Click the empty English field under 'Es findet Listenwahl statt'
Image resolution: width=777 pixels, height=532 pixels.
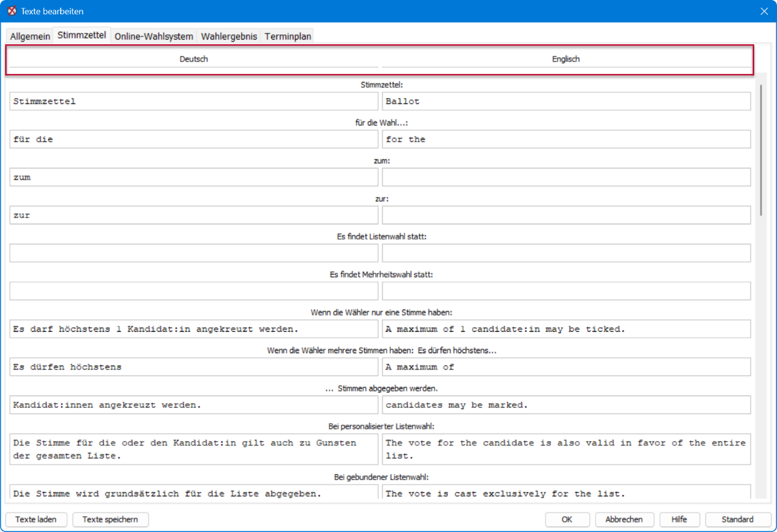[566, 253]
